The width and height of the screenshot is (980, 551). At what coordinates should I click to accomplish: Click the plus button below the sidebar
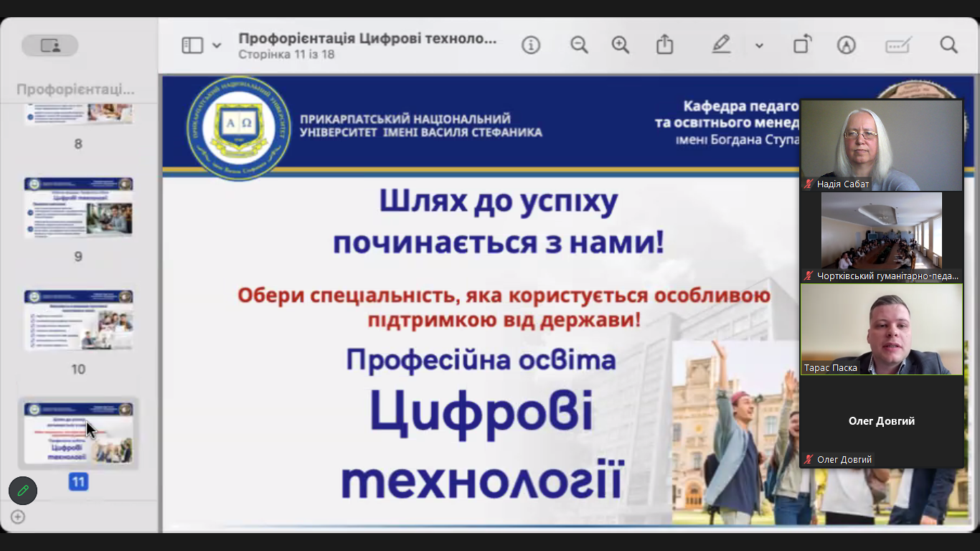coord(18,517)
